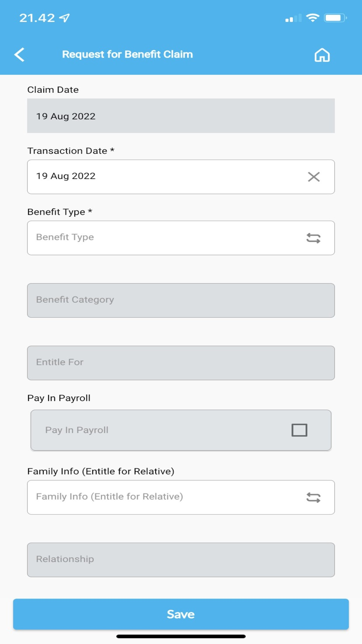Click the Relationship field
This screenshot has width=362, height=644.
(181, 560)
